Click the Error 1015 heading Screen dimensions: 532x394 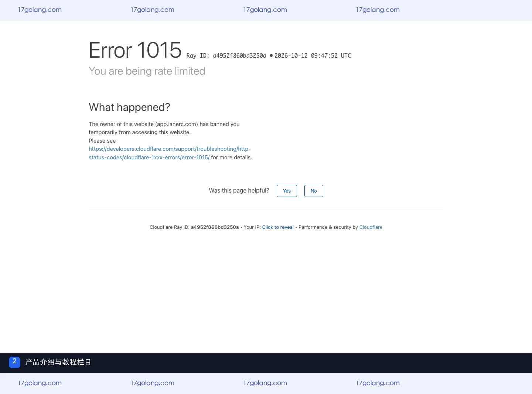pos(135,50)
